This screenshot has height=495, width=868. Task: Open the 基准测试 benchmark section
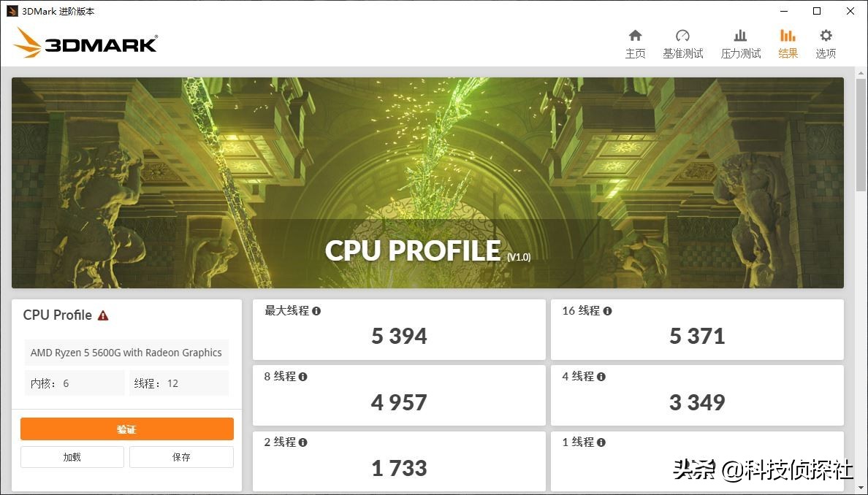(683, 42)
